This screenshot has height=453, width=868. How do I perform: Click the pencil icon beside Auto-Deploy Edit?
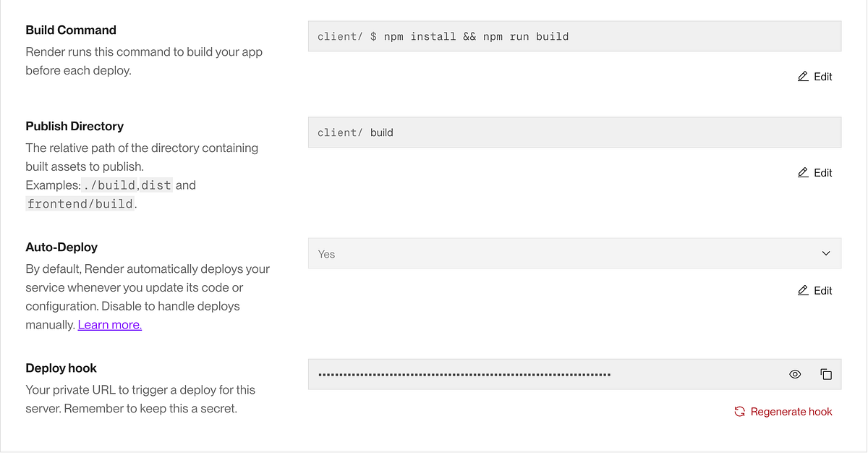(x=802, y=290)
